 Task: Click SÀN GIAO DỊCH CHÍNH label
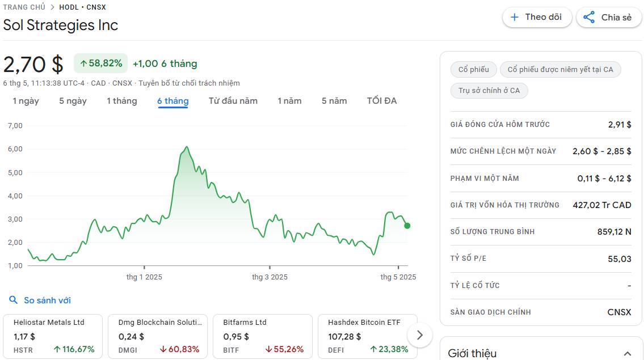(x=490, y=312)
